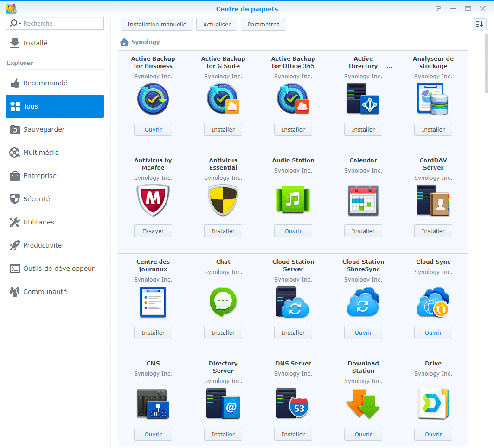The height and width of the screenshot is (448, 494).
Task: Click the Cloud Station ShareSync icon
Action: coord(363,301)
